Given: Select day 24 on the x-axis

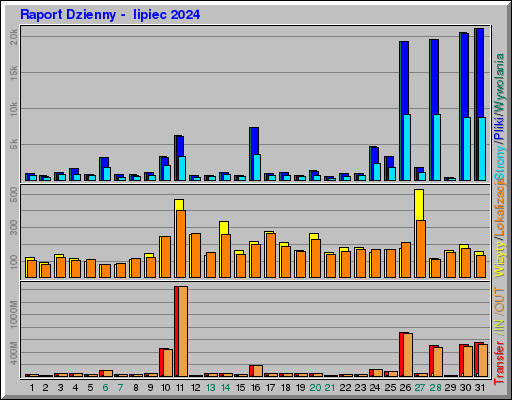Looking at the screenshot, I should pos(375,388).
